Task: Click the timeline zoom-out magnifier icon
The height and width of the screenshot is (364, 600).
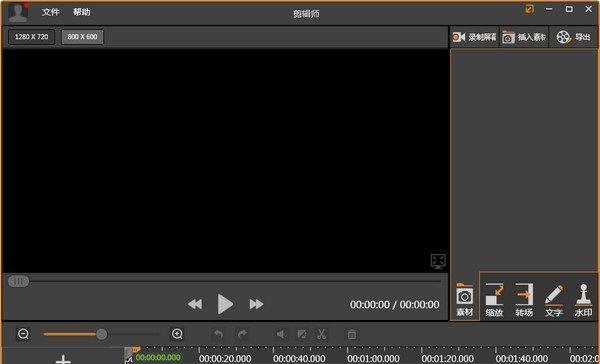Action: (x=23, y=334)
